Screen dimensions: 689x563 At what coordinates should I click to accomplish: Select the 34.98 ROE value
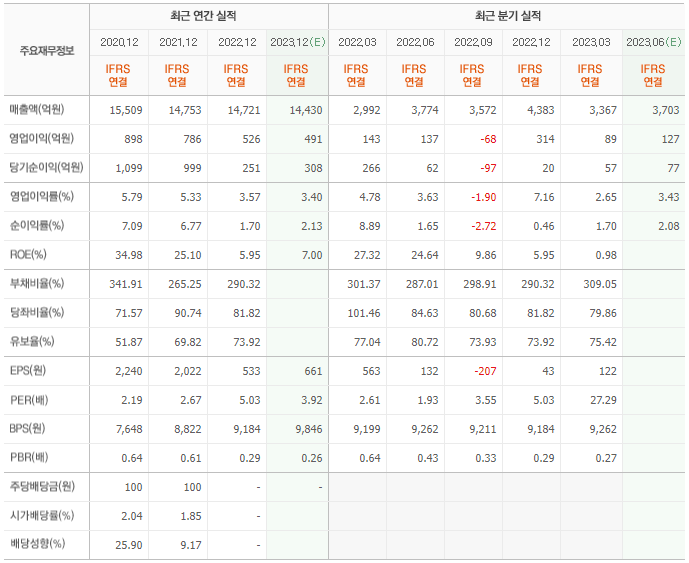[x=129, y=255]
